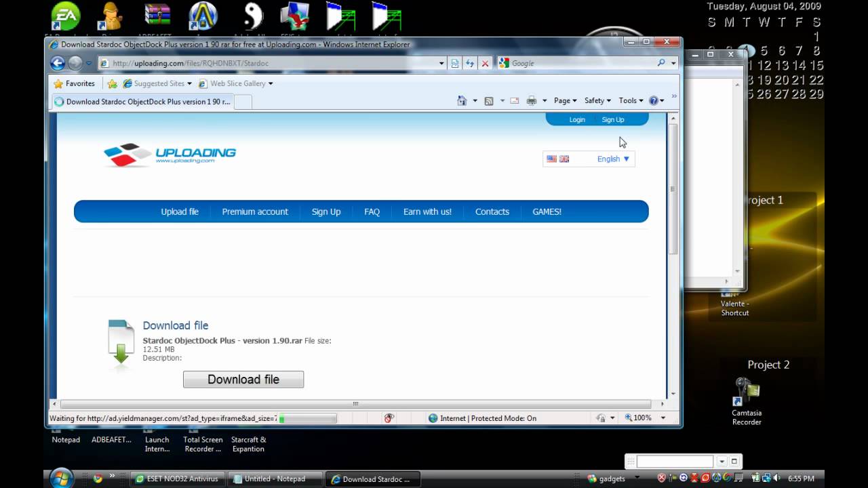Open the GAMES! navigation item

pyautogui.click(x=547, y=211)
